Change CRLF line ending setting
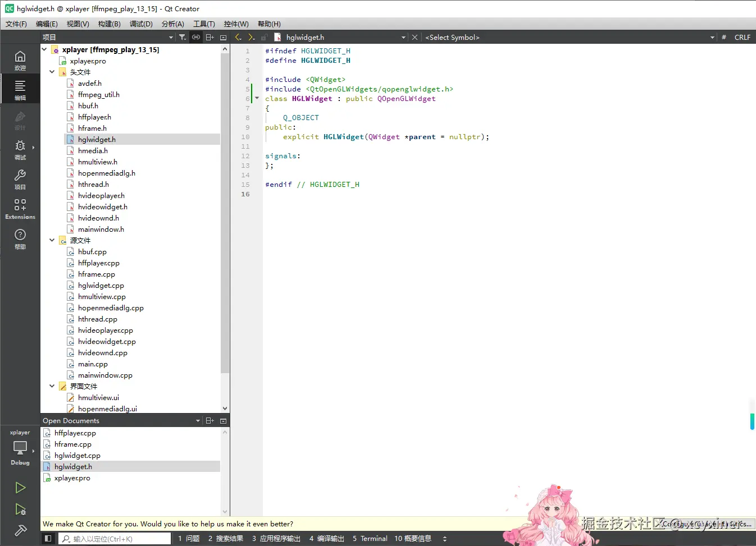Screen dimensions: 756x546 coord(742,37)
